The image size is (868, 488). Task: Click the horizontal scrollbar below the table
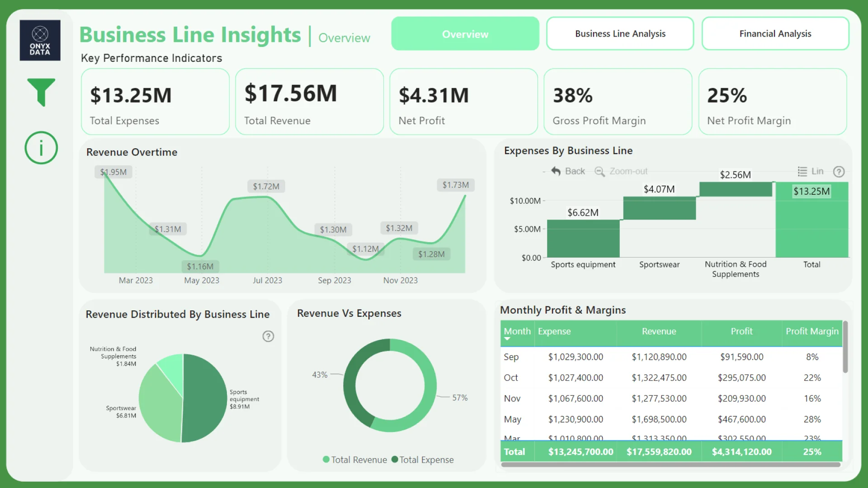(x=671, y=465)
